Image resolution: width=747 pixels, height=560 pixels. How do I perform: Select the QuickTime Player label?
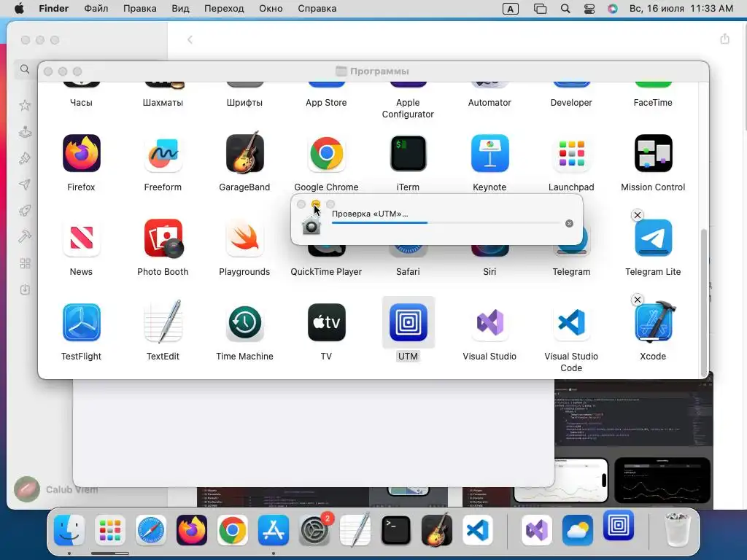(326, 271)
